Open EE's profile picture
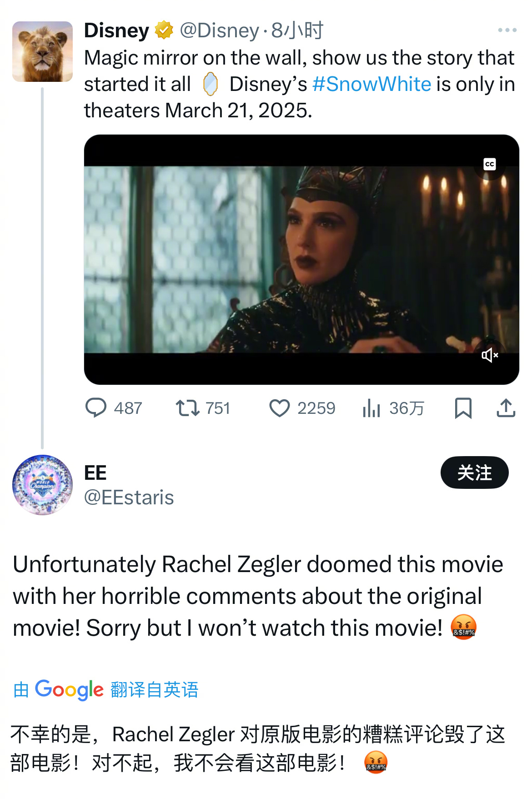The image size is (532, 799). [42, 485]
